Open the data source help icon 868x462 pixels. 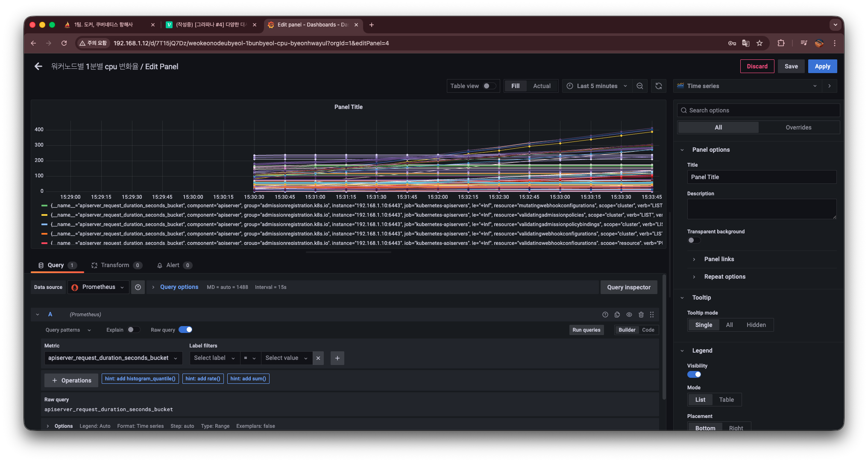138,287
